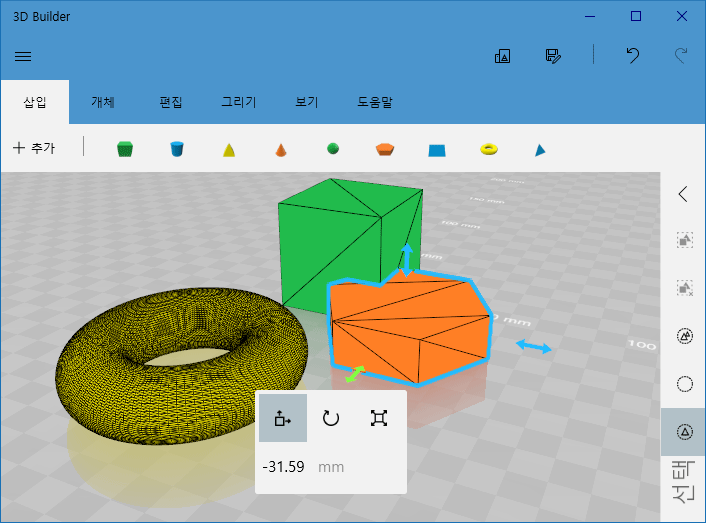Click the mm unit label
Viewport: 706px width, 523px height.
click(331, 467)
